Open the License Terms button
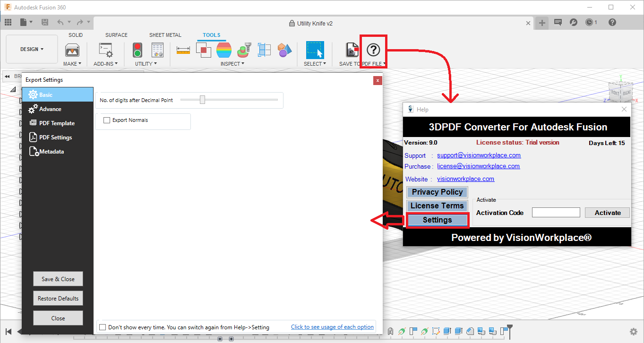Image resolution: width=644 pixels, height=343 pixels. point(438,206)
